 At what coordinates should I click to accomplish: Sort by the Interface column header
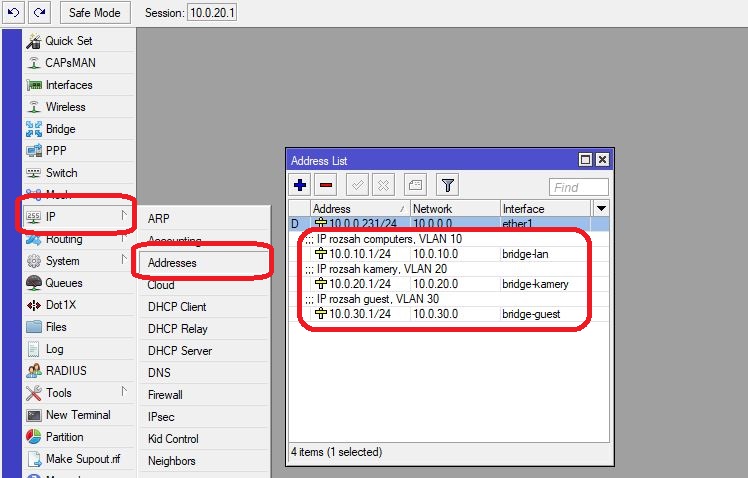pyautogui.click(x=545, y=208)
